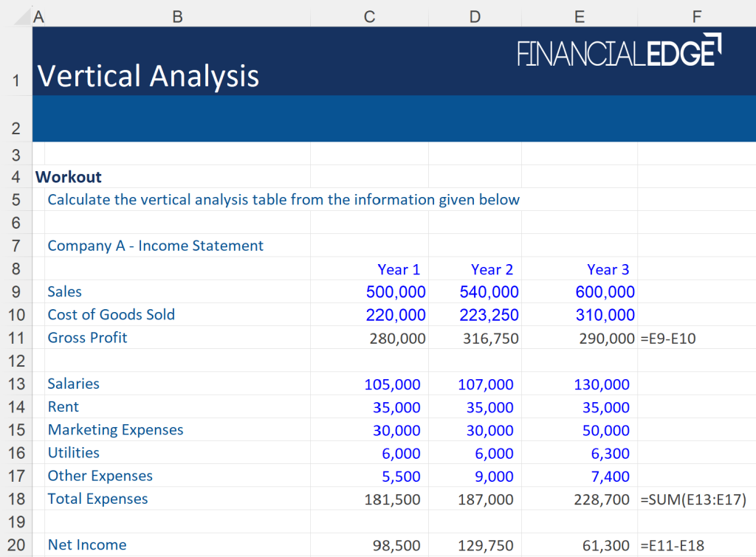The width and height of the screenshot is (756, 557).
Task: Click the Sales value 500,000 for Year 1
Action: pyautogui.click(x=396, y=291)
